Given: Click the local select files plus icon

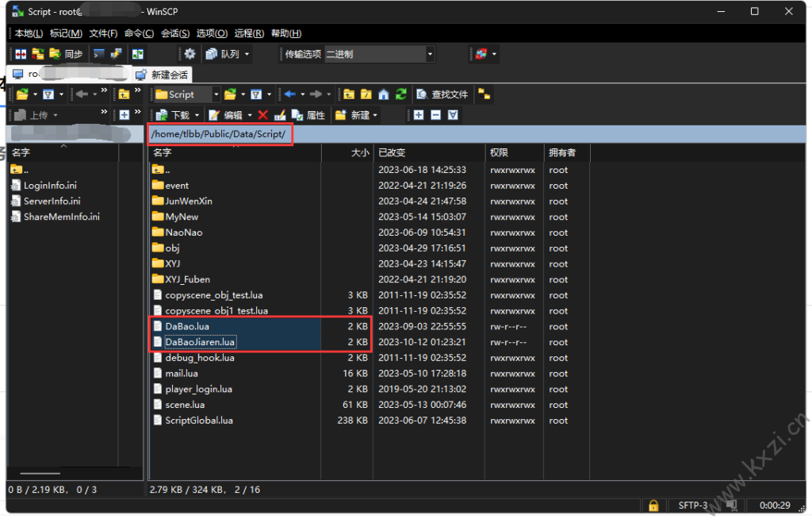Looking at the screenshot, I should (x=124, y=115).
